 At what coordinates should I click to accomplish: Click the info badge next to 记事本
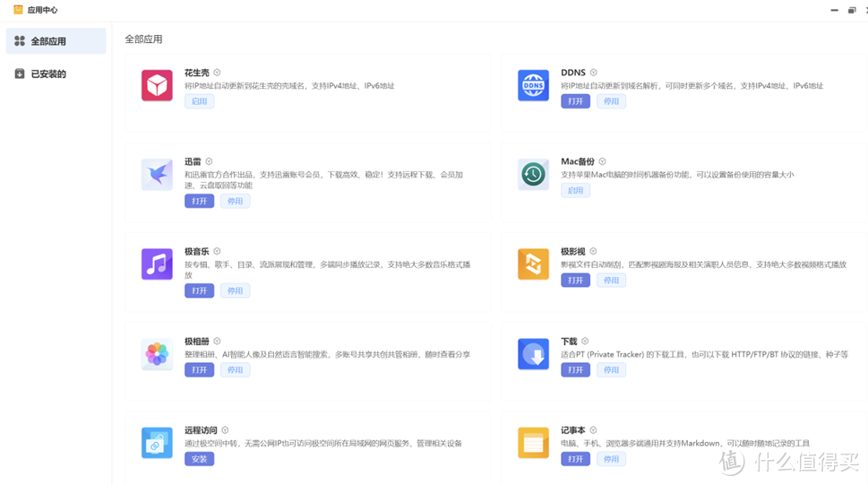(593, 430)
